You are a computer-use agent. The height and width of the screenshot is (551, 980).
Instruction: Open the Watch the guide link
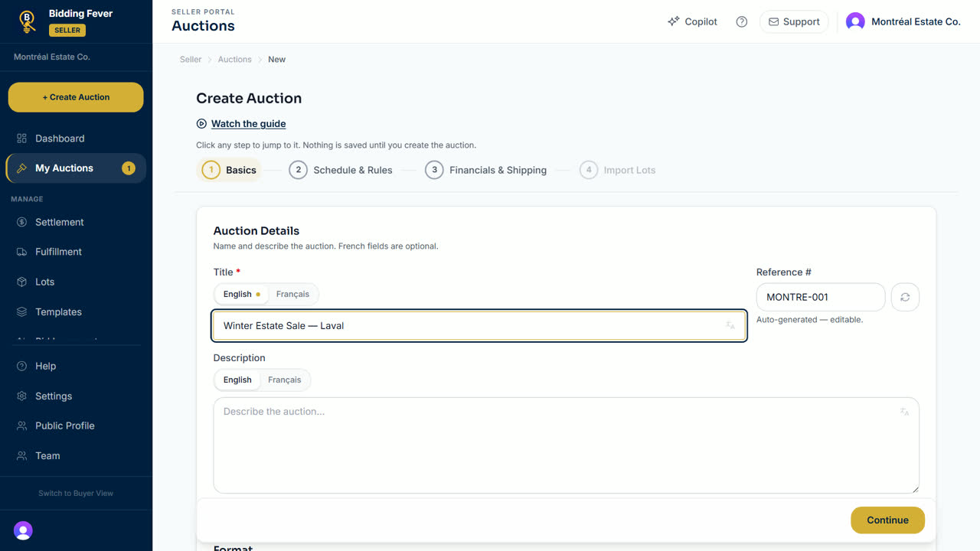coord(248,123)
